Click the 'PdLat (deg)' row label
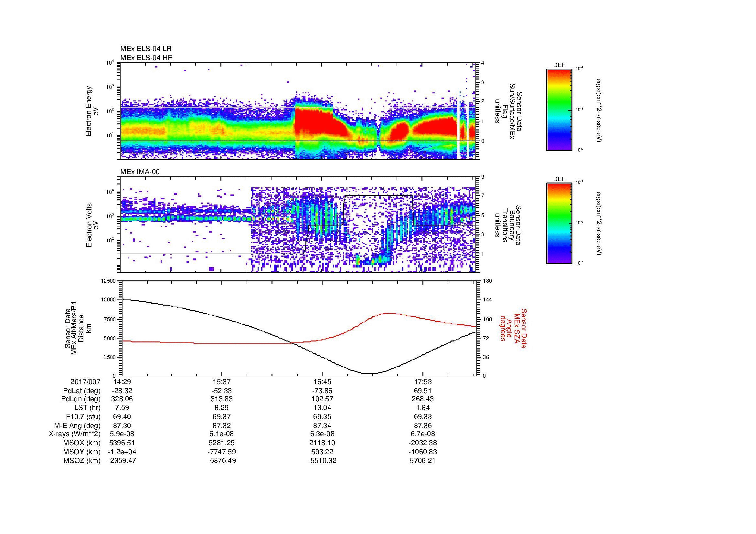The image size is (756, 534). click(82, 391)
